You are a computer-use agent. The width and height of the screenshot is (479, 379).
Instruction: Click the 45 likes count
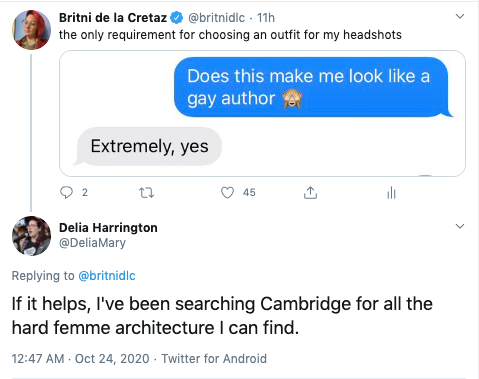(x=249, y=192)
